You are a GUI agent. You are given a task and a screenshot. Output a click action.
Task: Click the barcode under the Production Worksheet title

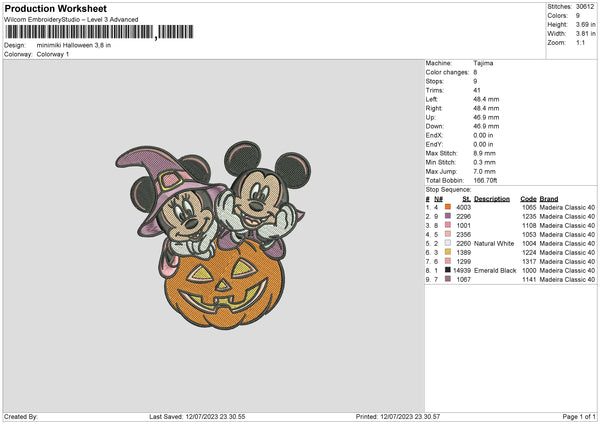[99, 32]
